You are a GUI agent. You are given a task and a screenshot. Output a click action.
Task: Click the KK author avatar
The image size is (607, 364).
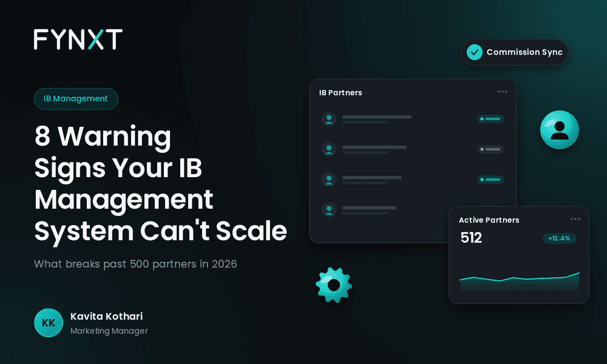(49, 323)
